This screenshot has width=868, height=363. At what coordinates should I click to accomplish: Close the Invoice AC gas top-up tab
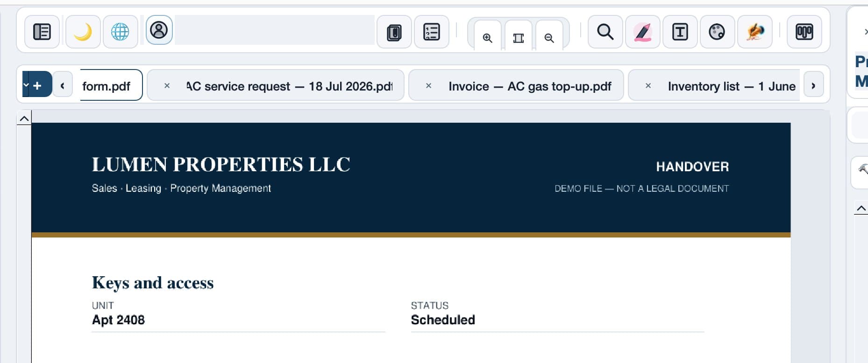[x=428, y=86]
